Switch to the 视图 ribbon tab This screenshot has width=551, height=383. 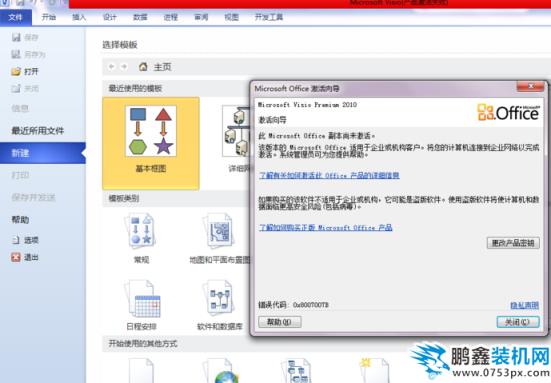click(x=232, y=17)
